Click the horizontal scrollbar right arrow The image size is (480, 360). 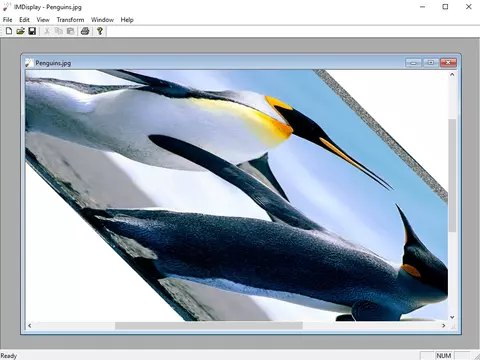pos(444,325)
